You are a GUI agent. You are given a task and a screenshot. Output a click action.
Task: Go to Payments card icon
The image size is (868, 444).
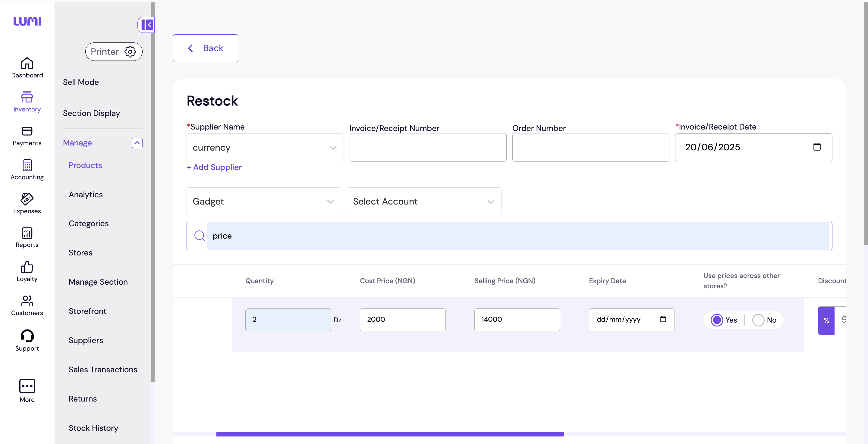pyautogui.click(x=27, y=131)
